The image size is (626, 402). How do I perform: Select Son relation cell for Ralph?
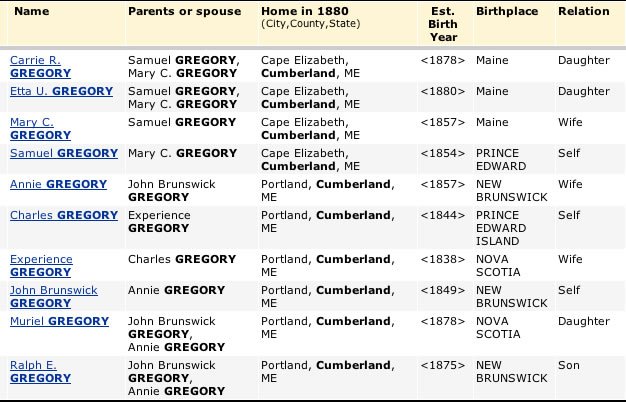pos(569,365)
